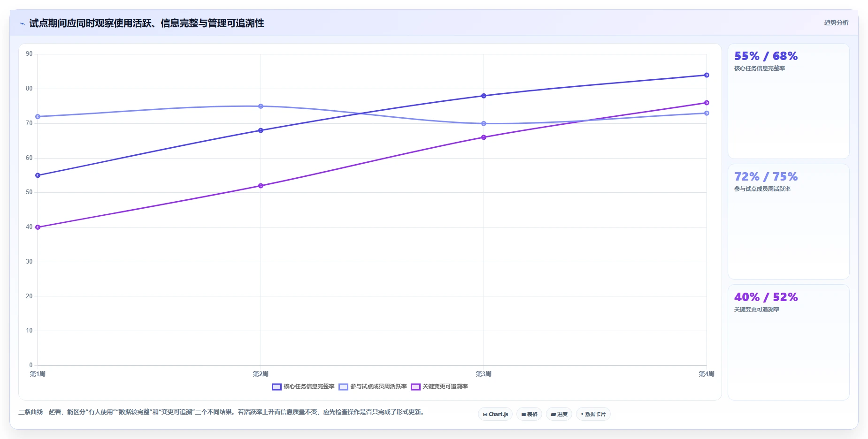Screen dimensions: 868x439
Task: Click the trend icon beside the title
Action: 22,23
